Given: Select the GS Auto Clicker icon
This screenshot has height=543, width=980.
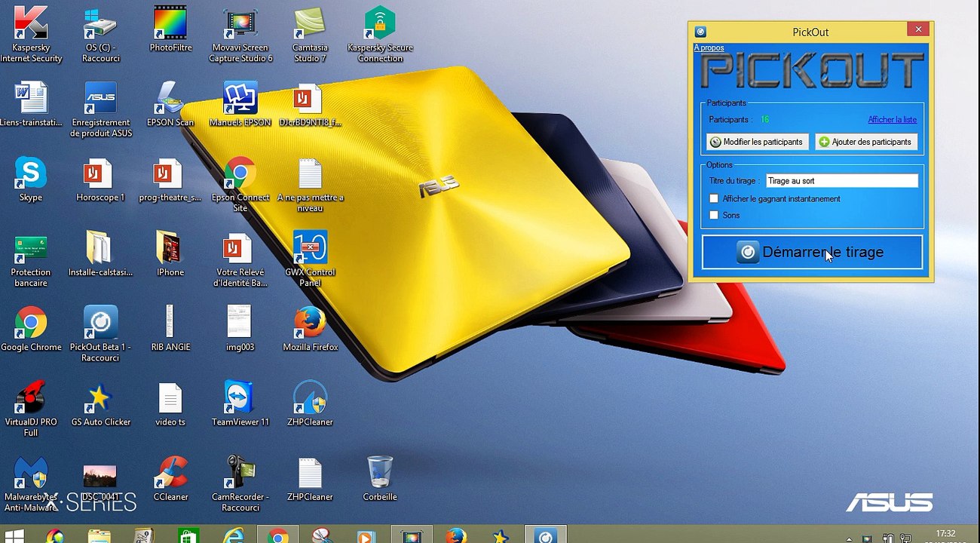Looking at the screenshot, I should point(100,404).
